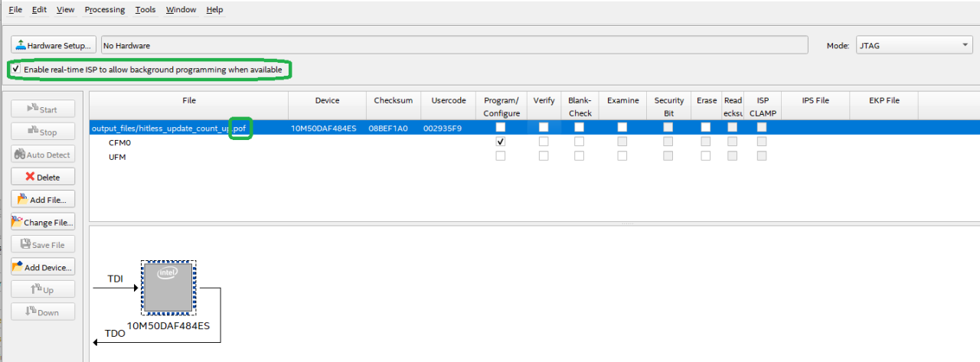Click the Start programming button
This screenshot has height=362, width=980.
(x=42, y=109)
